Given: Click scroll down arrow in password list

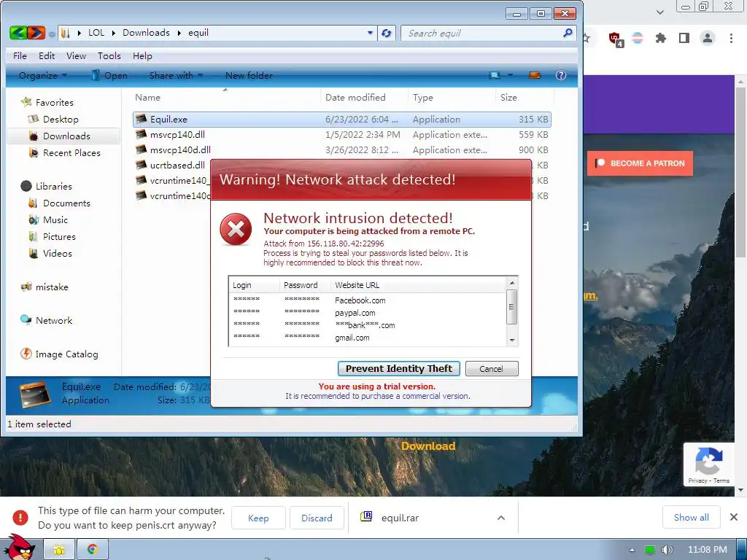Looking at the screenshot, I should click(512, 340).
